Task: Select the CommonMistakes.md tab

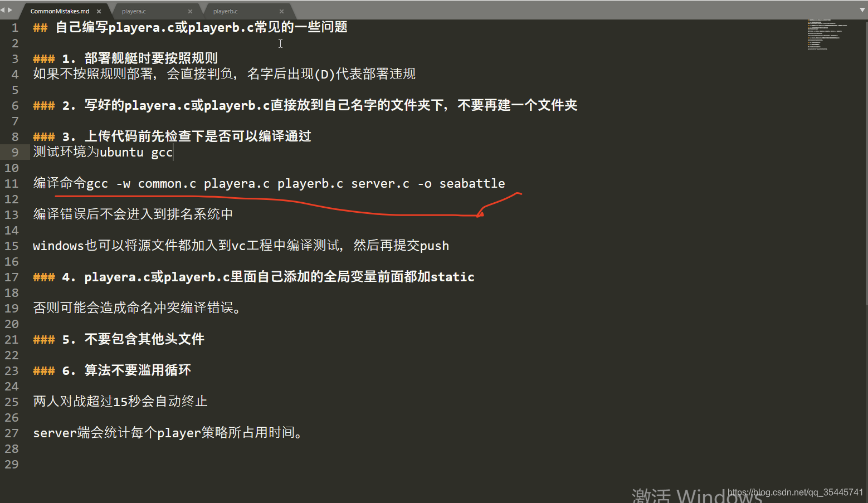Action: tap(60, 11)
